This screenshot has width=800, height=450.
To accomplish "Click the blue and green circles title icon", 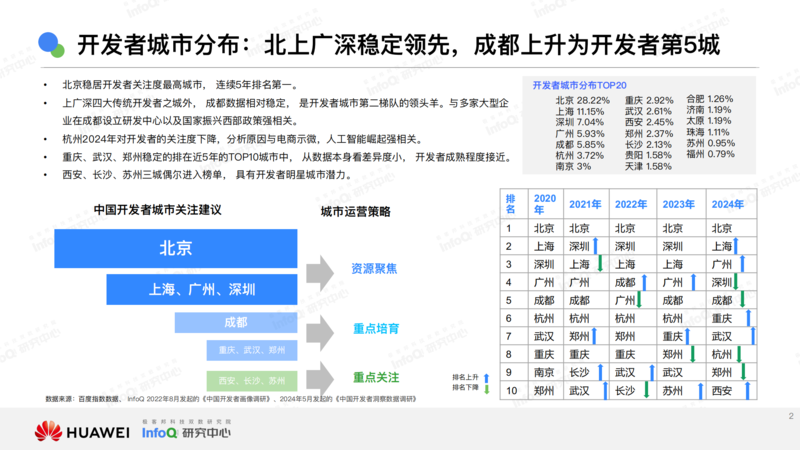I will (50, 45).
